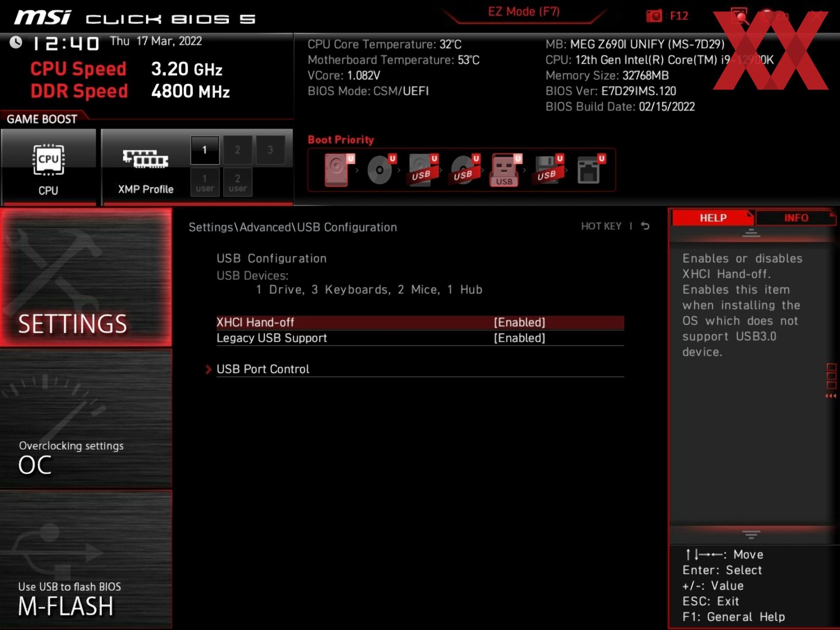Change Legacy USB Support Enabled value
Image resolution: width=840 pixels, height=630 pixels.
tap(519, 338)
